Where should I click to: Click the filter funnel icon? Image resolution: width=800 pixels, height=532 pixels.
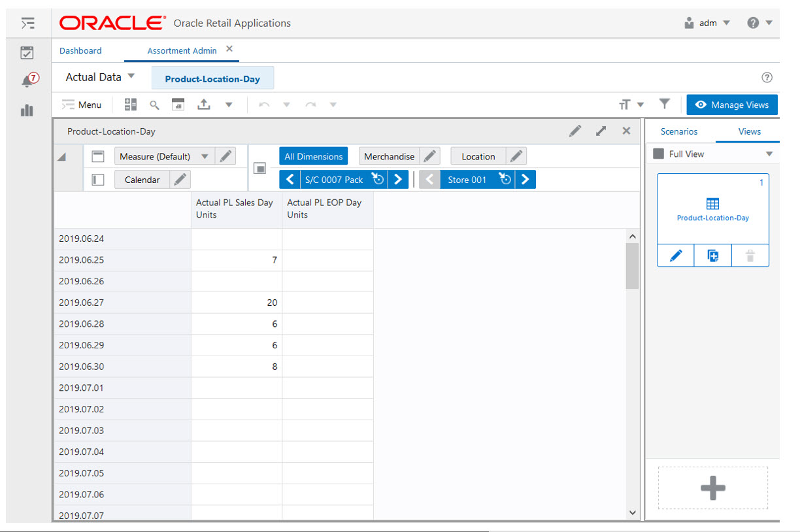pyautogui.click(x=665, y=105)
